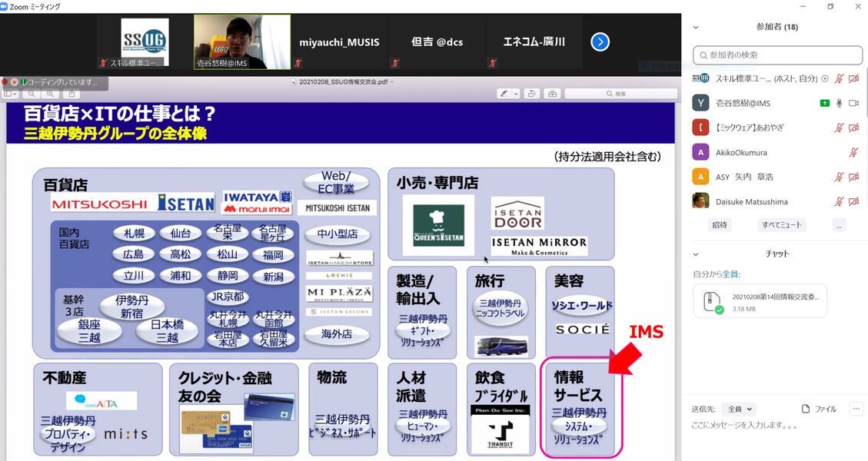
Task: Click the PDF toolbar 検索 search field
Action: [620, 94]
